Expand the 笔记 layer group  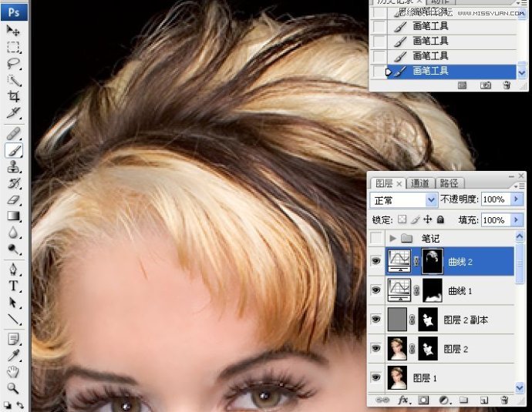393,239
